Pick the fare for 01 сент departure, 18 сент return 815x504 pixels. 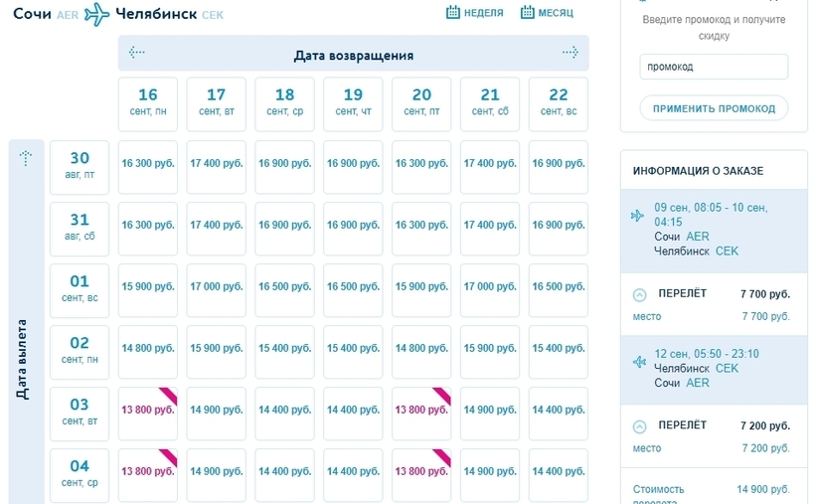tap(284, 286)
